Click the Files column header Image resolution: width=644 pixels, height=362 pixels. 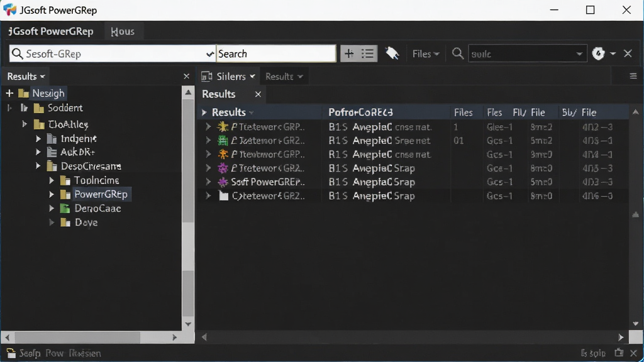(463, 112)
